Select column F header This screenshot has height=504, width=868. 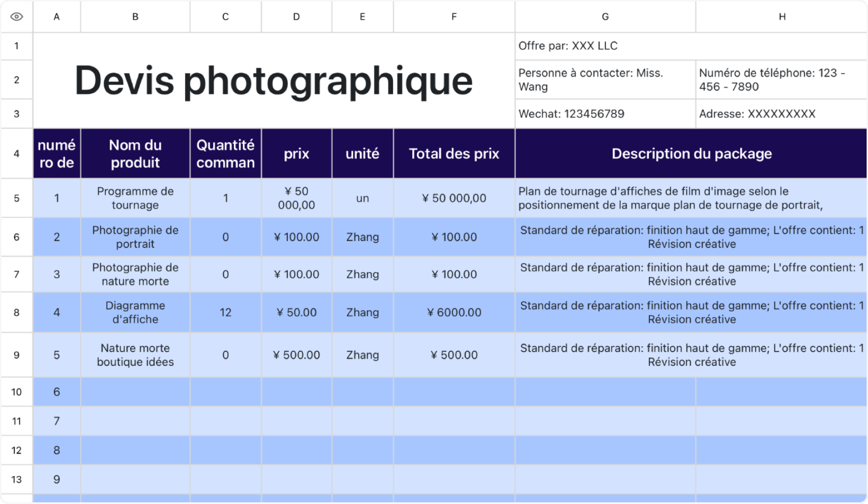tap(454, 17)
